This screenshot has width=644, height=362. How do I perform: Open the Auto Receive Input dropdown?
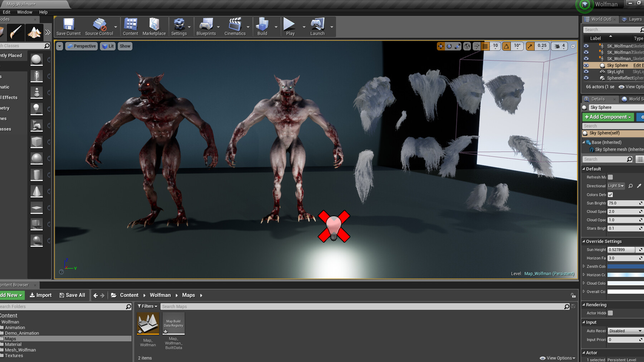pos(625,331)
